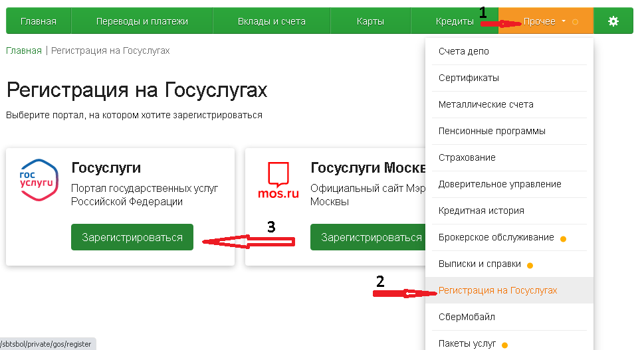Click the Госуслуги portal logo
The width and height of the screenshot is (644, 350).
39,180
